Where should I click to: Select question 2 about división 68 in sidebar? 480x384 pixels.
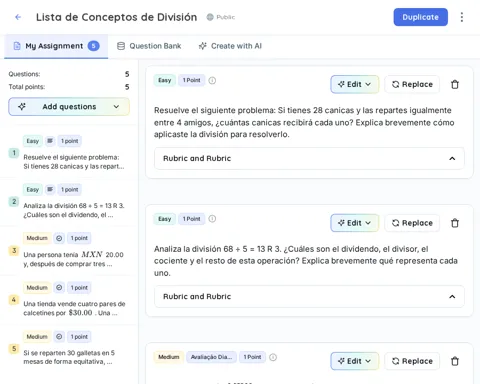point(69,202)
